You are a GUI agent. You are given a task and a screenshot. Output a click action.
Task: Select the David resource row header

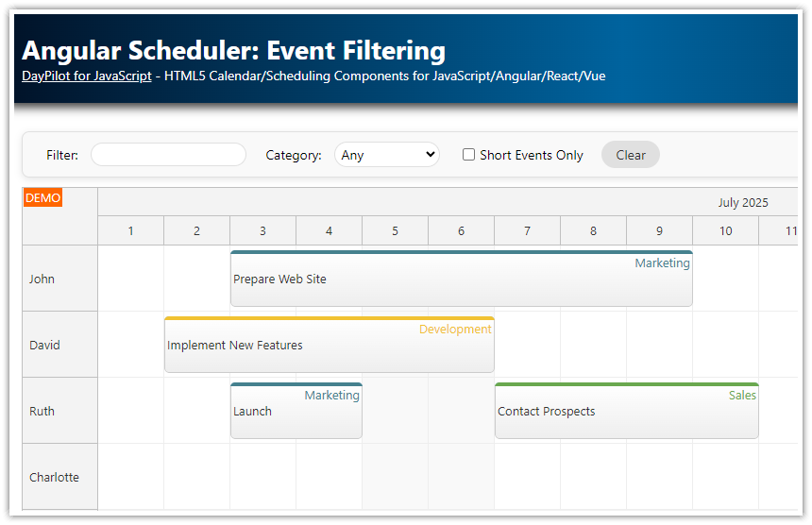59,345
